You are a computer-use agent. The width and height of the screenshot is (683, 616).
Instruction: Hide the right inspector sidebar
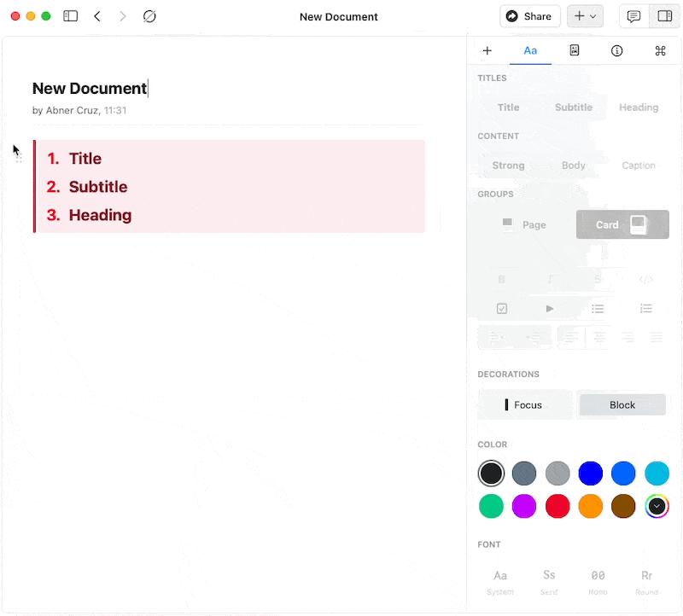(x=663, y=16)
